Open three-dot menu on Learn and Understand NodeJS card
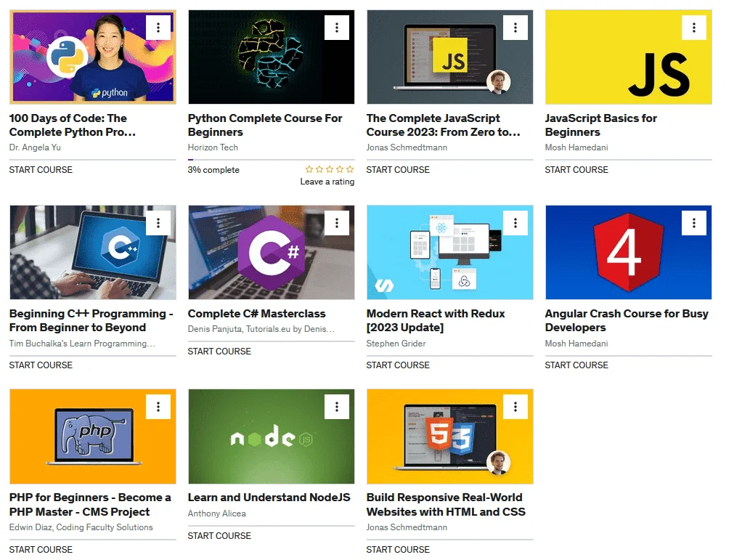This screenshot has width=750, height=560. point(337,407)
